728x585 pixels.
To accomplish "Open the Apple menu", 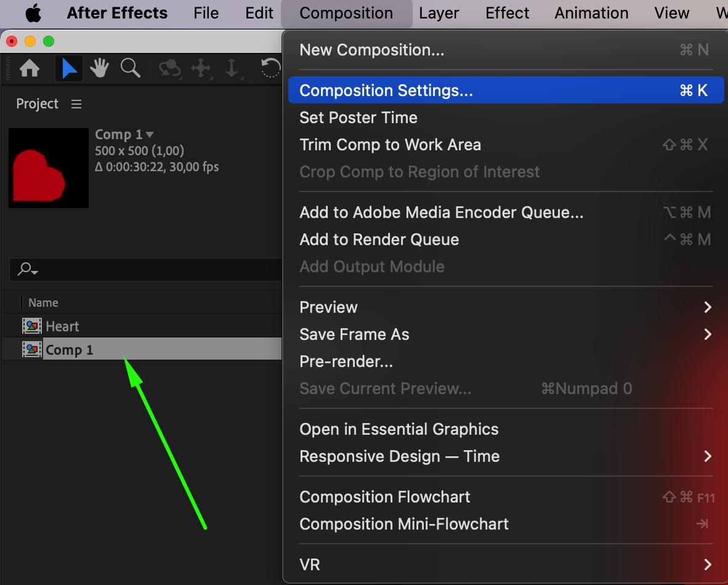I will point(33,13).
